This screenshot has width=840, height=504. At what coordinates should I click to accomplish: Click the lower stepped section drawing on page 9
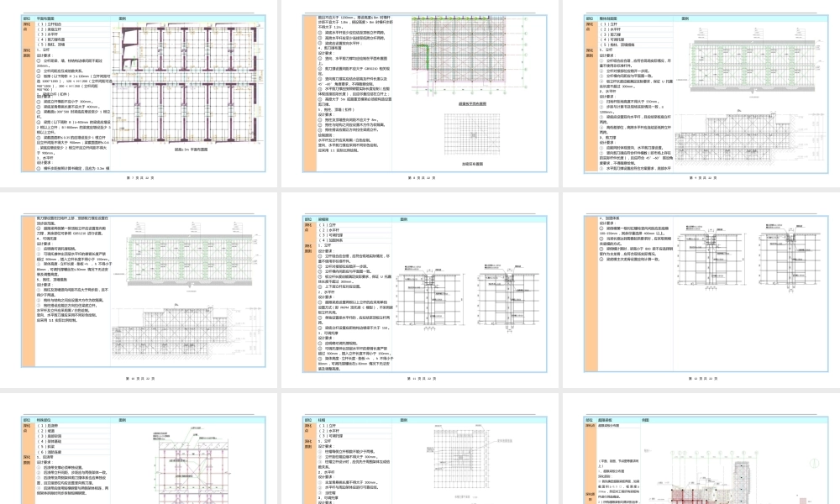pos(748,137)
